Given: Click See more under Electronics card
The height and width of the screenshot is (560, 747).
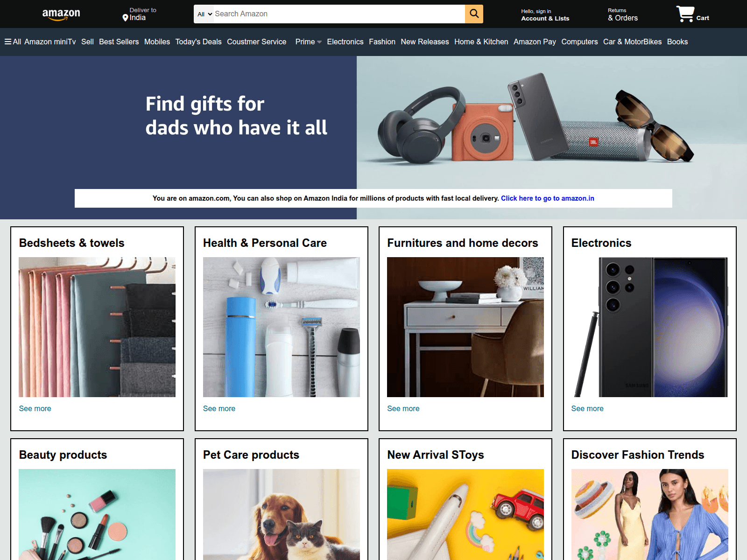Looking at the screenshot, I should [x=587, y=408].
